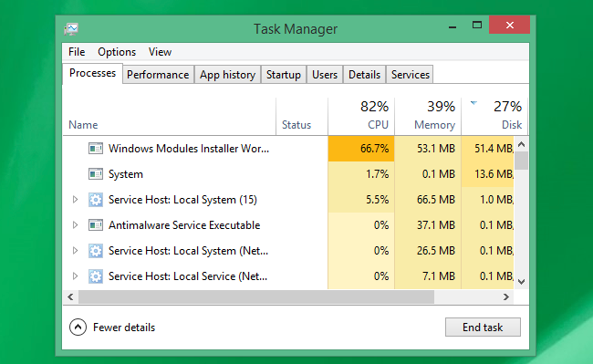Screen dimensions: 593x364
Task: Click the 53.1 MB memory cell
Action: tap(428, 149)
